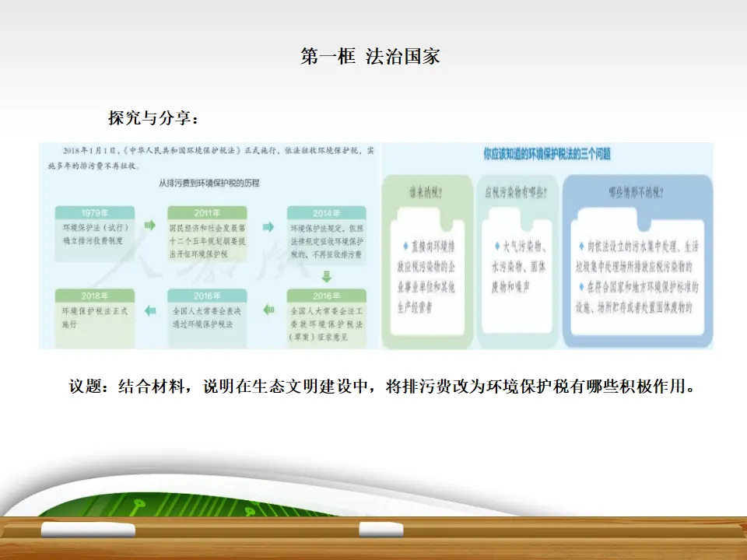Click the paragraph starting with 2018年1月1日
Image resolution: width=747 pixels, height=560 pixels.
211,158
